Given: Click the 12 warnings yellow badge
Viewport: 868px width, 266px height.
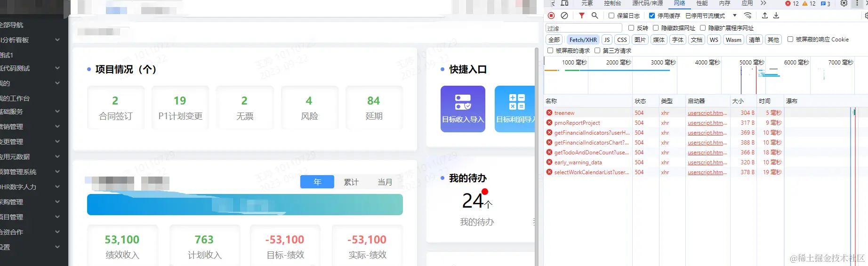Looking at the screenshot, I should 809,3.
